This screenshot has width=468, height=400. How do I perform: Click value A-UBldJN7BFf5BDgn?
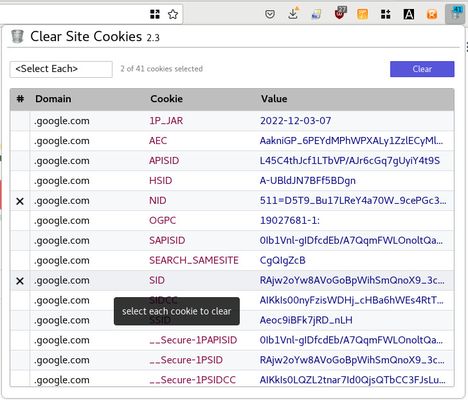308,181
